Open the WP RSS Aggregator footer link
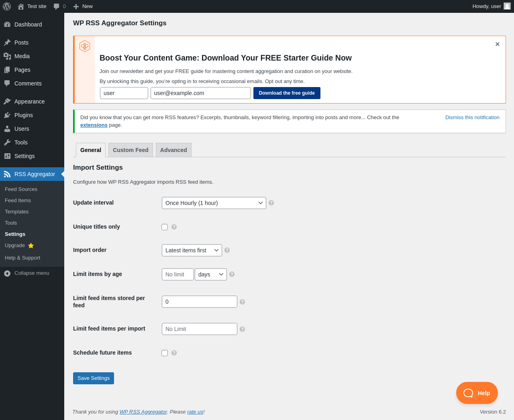The image size is (514, 420). 143,412
